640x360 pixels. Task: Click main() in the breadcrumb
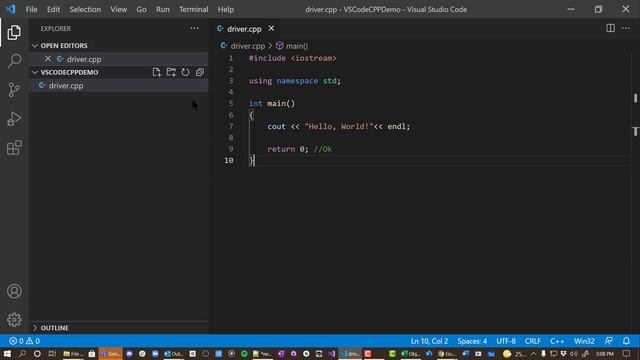297,46
